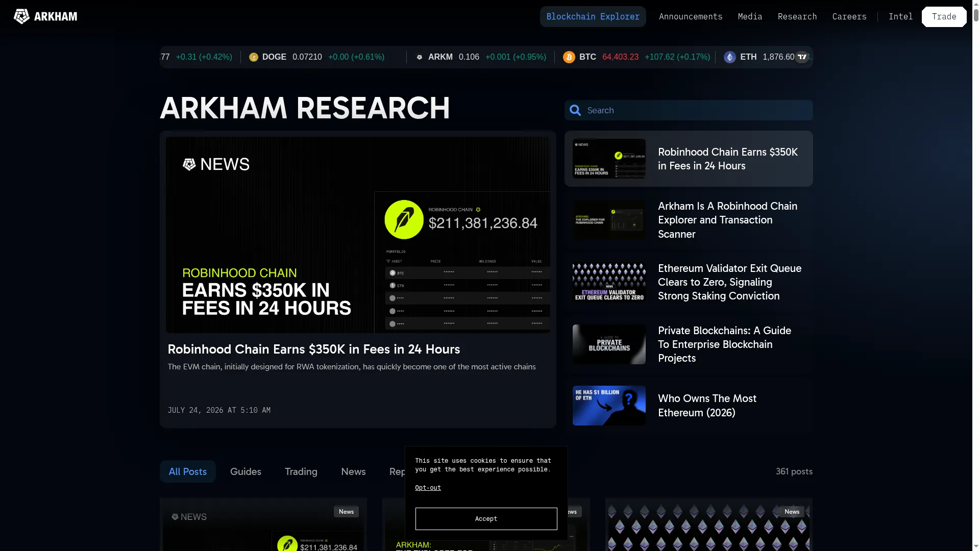Accept the cookie notice
Screen dimensions: 980x551
tap(486, 518)
